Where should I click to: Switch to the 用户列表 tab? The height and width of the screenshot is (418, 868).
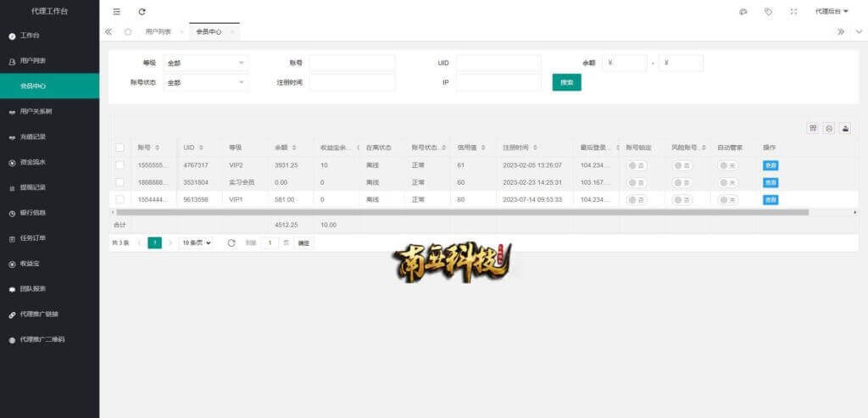(x=159, y=31)
